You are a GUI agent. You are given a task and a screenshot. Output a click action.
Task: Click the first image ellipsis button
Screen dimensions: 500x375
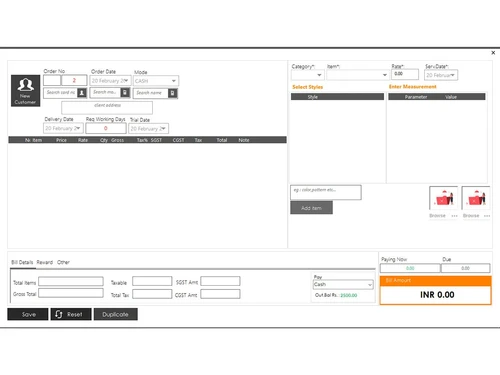coord(454,216)
